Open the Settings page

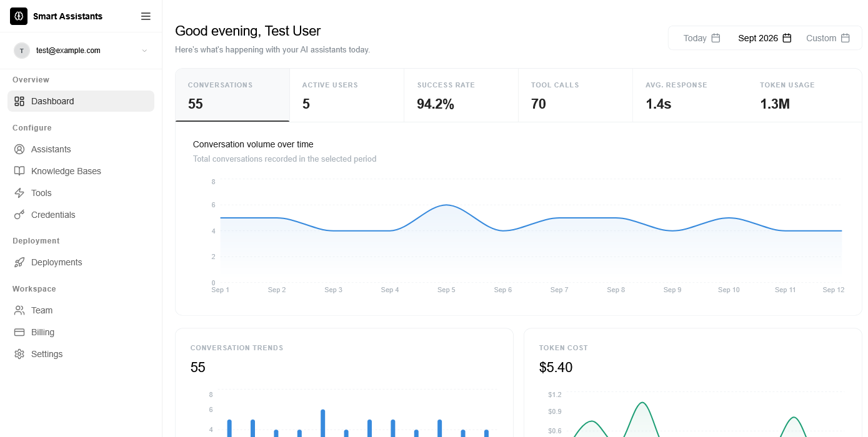coord(81,354)
